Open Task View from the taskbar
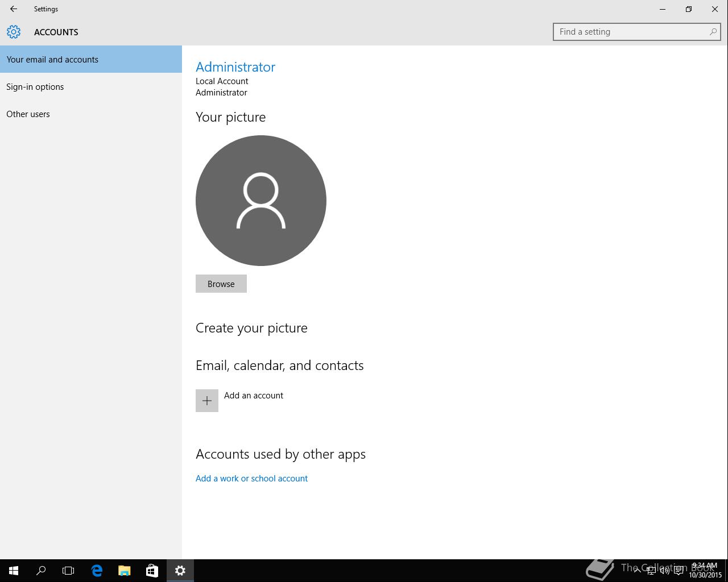The height and width of the screenshot is (582, 728). pyautogui.click(x=68, y=571)
